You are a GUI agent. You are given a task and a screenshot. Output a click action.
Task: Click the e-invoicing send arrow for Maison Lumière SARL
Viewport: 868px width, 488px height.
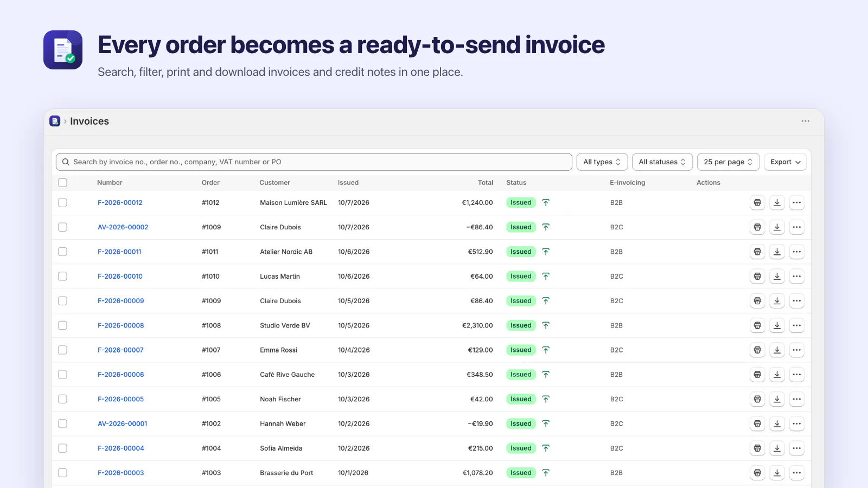pos(546,203)
